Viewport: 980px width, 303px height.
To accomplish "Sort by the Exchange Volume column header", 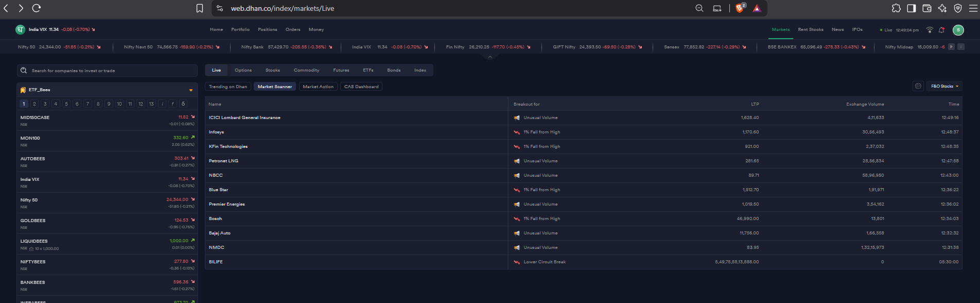I will [x=865, y=104].
